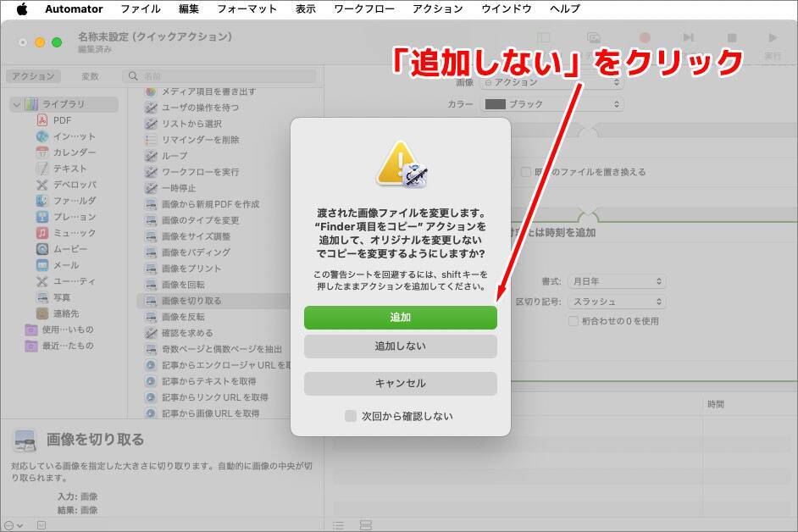Toggle 桁合わせの０を使用 checkbox
Image resolution: width=798 pixels, height=532 pixels.
[x=573, y=321]
